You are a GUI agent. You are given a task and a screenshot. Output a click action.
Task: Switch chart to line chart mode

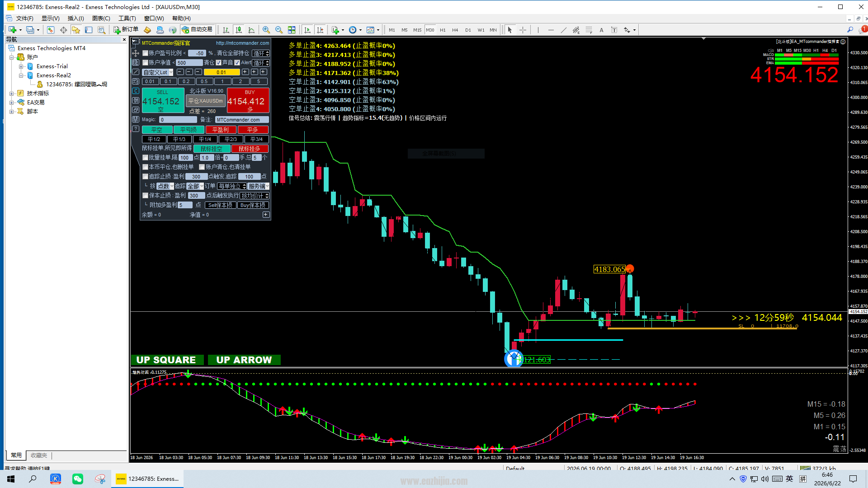pos(251,30)
